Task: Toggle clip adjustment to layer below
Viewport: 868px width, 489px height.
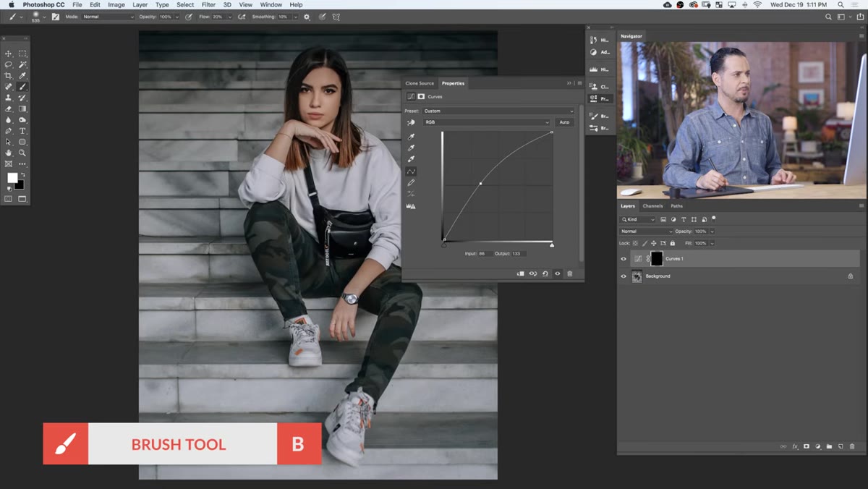Action: [520, 273]
